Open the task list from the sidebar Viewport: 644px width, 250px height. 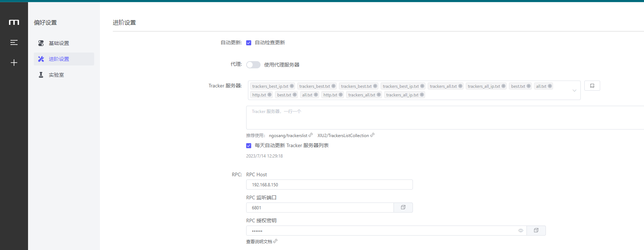point(14,42)
